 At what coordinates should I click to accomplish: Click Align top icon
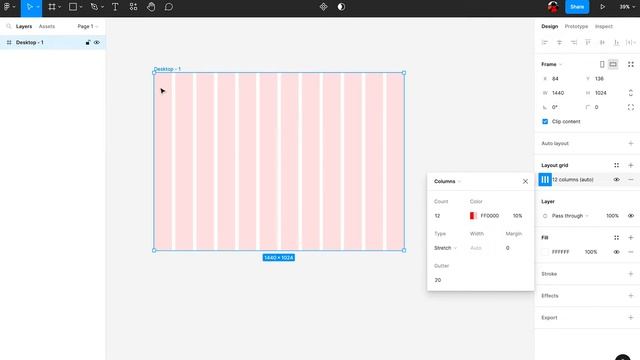click(588, 42)
